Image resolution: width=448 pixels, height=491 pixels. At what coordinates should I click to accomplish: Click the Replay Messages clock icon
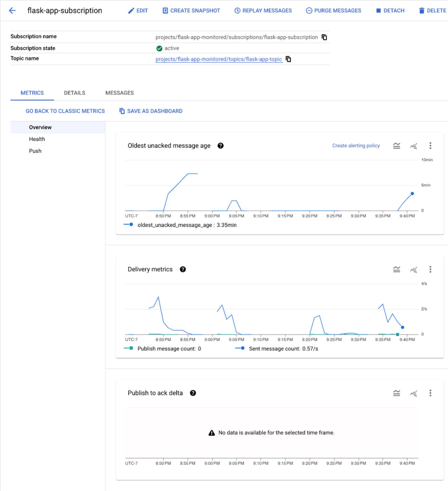(x=237, y=10)
